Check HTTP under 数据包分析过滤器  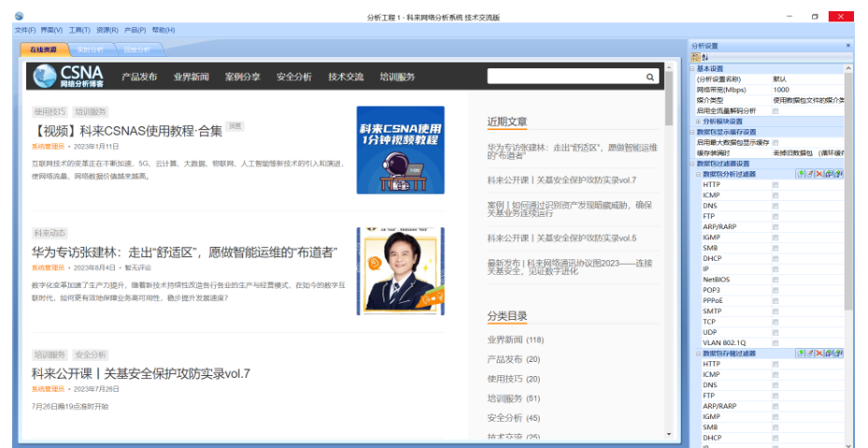(775, 185)
